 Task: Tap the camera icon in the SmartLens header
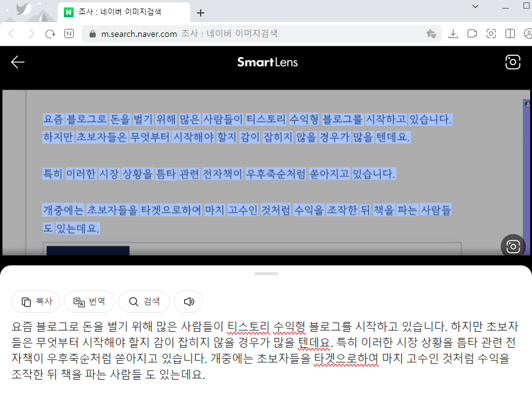tap(513, 62)
